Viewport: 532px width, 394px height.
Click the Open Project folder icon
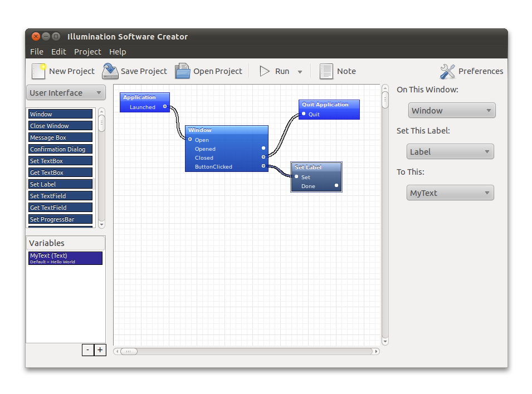point(183,71)
